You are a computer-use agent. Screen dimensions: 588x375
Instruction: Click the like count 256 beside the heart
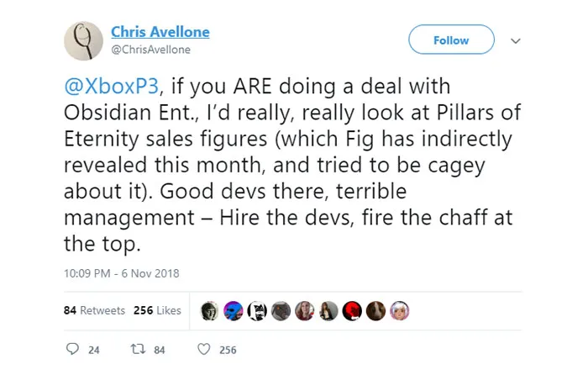228,351
